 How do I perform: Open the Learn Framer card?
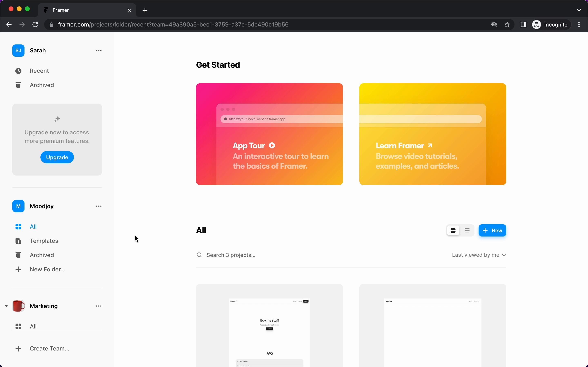[x=432, y=134]
